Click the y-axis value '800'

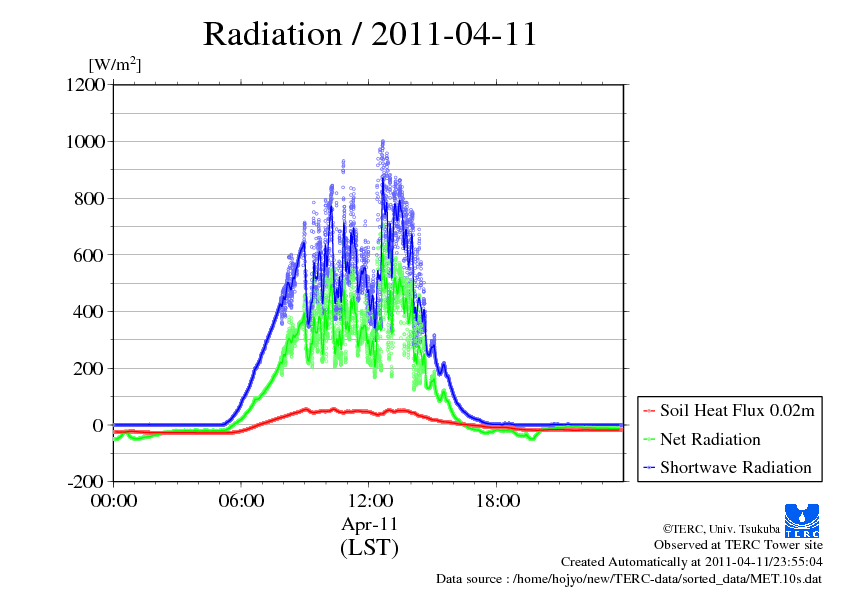pos(89,199)
